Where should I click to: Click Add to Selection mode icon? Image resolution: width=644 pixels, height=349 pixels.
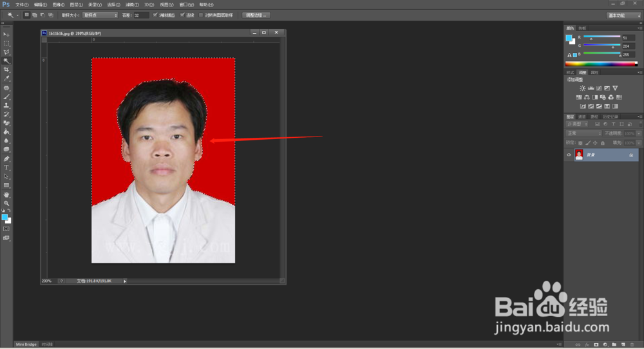pos(35,15)
